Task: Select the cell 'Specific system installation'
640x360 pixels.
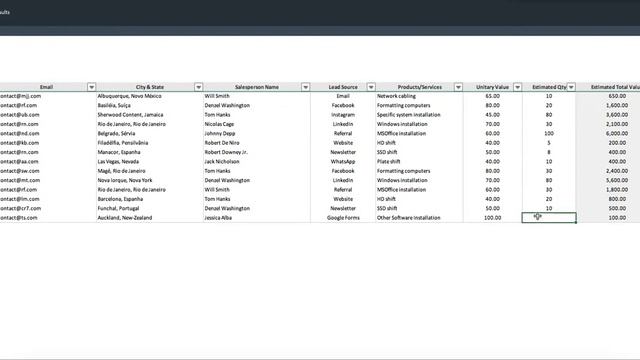Action: [x=420, y=115]
